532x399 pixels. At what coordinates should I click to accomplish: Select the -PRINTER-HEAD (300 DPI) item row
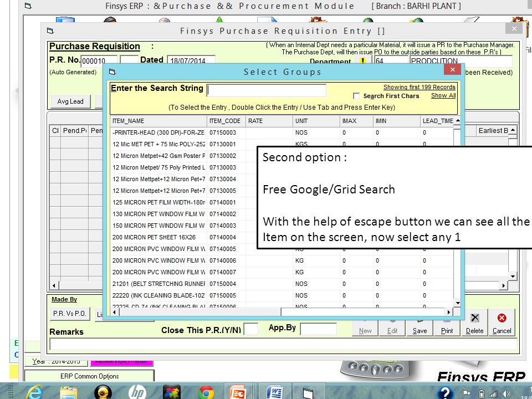[x=158, y=132]
